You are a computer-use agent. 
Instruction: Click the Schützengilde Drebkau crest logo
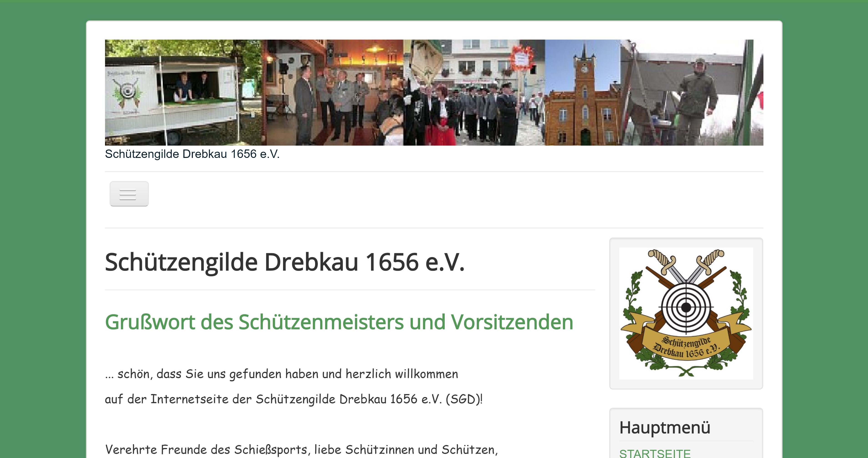click(686, 313)
